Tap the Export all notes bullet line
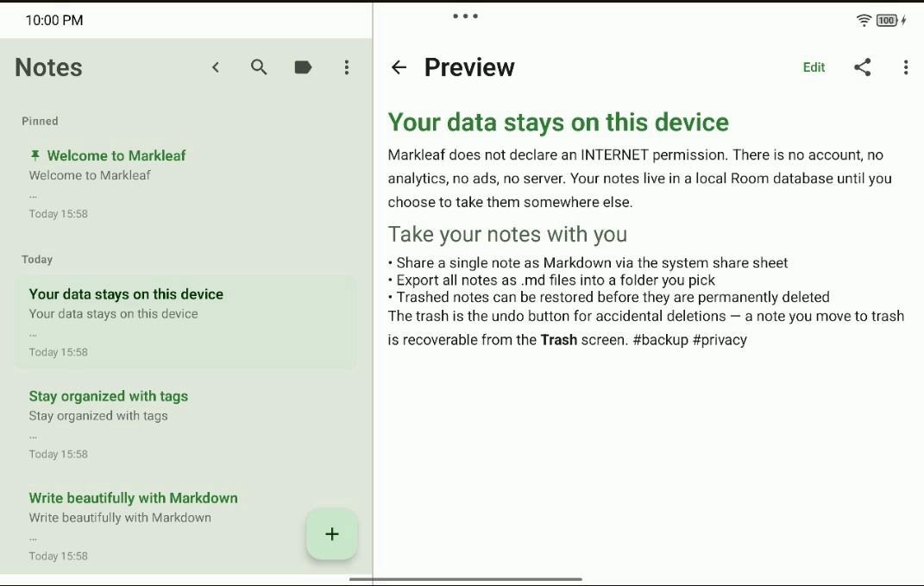 [551, 280]
